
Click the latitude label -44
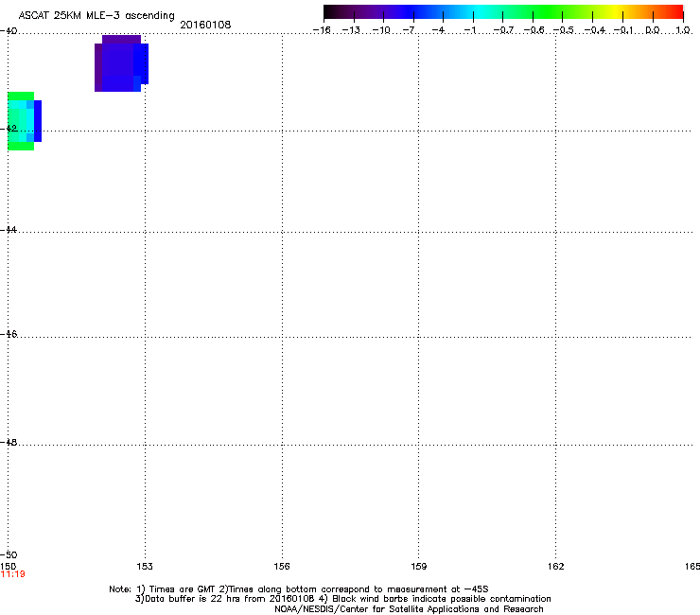click(9, 230)
